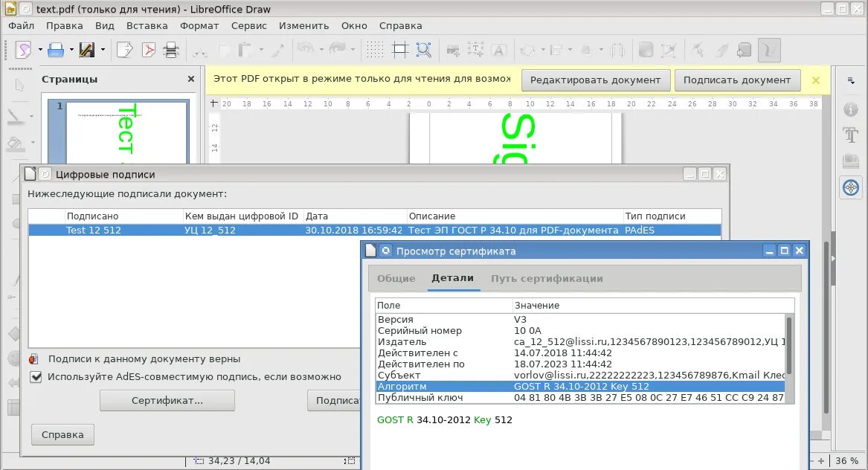
Task: Click the Paste clipboard icon
Action: 245,51
